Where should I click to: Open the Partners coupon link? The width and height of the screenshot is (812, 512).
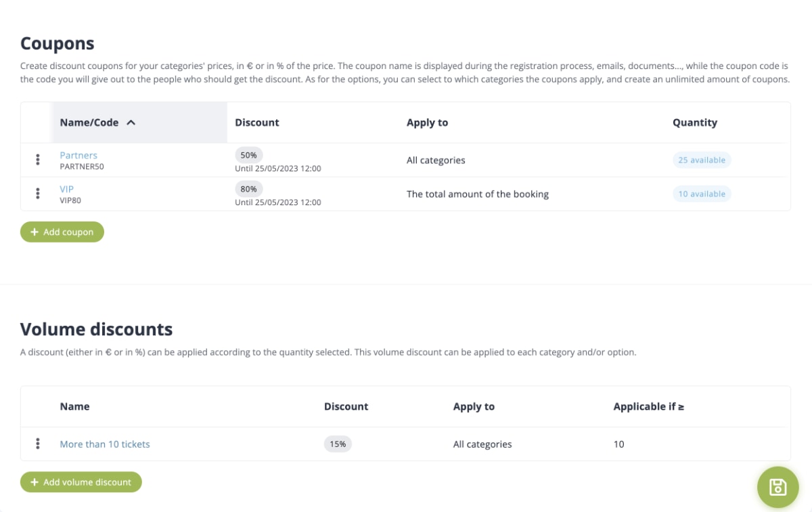click(78, 155)
